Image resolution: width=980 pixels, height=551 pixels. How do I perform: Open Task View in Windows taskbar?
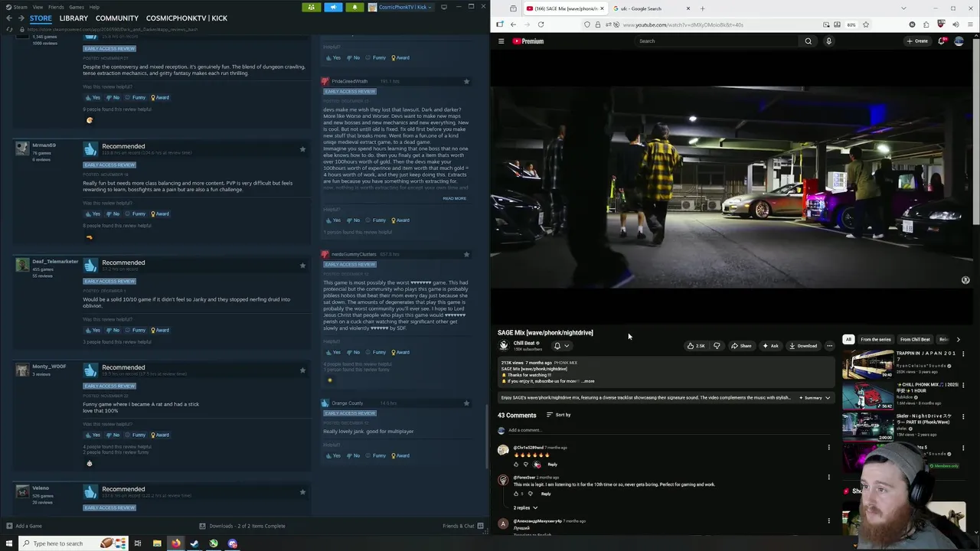[138, 543]
